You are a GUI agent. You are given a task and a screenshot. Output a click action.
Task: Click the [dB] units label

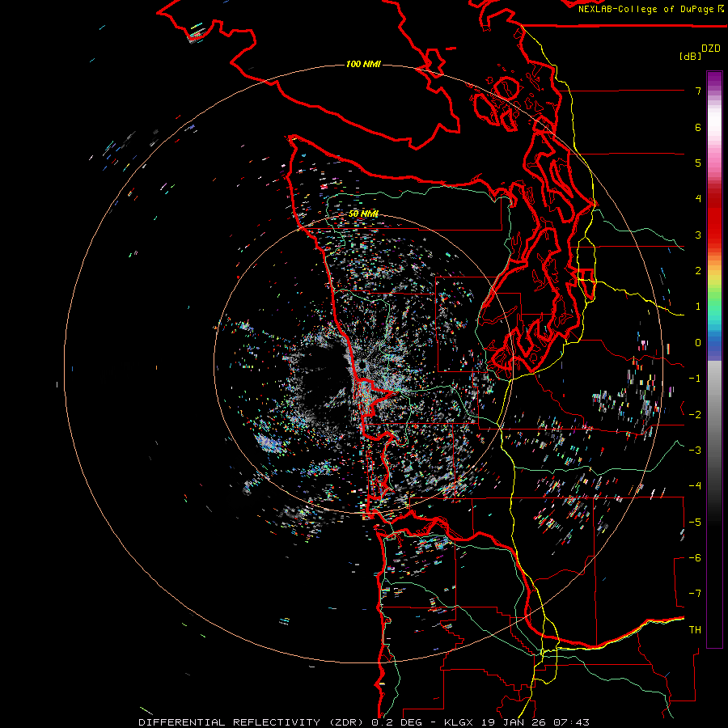click(691, 56)
